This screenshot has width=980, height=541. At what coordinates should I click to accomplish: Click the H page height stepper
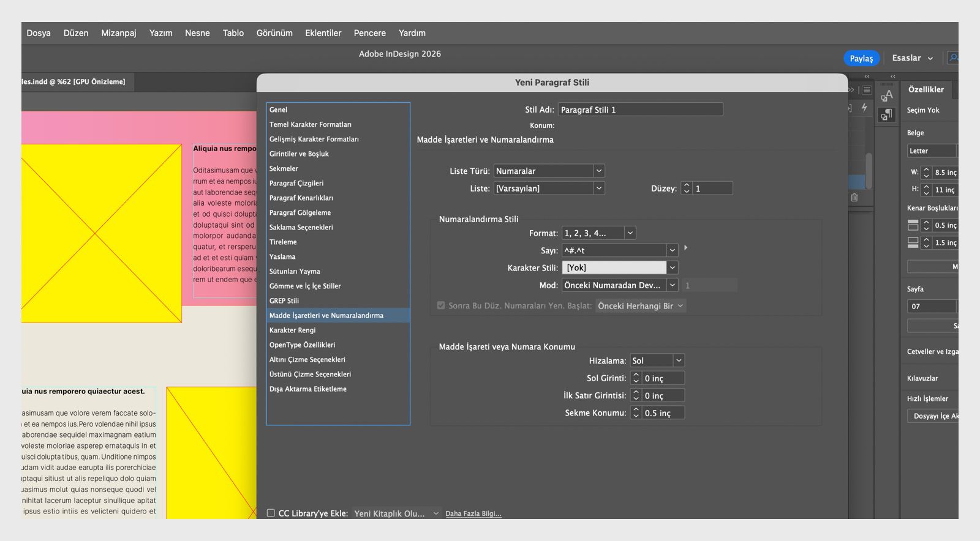(x=927, y=190)
